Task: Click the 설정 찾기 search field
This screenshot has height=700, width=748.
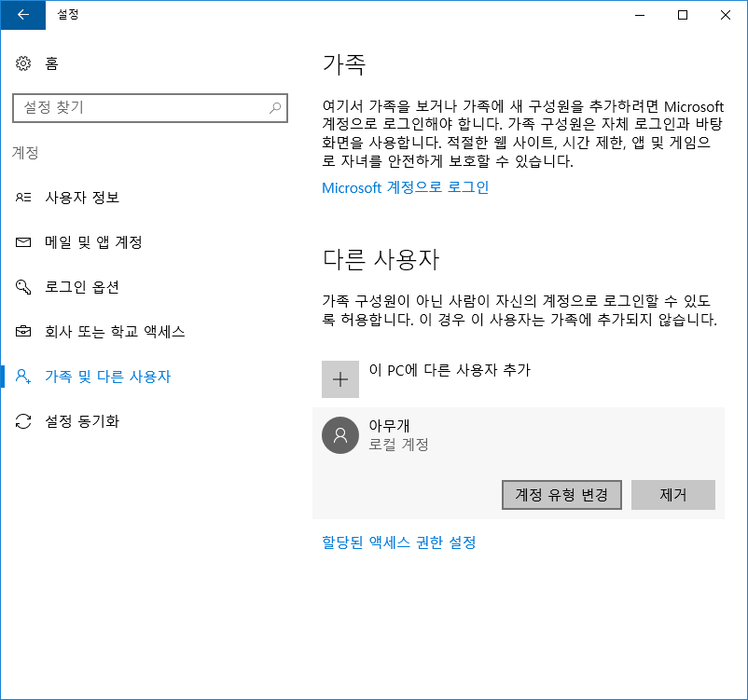Action: pyautogui.click(x=150, y=108)
